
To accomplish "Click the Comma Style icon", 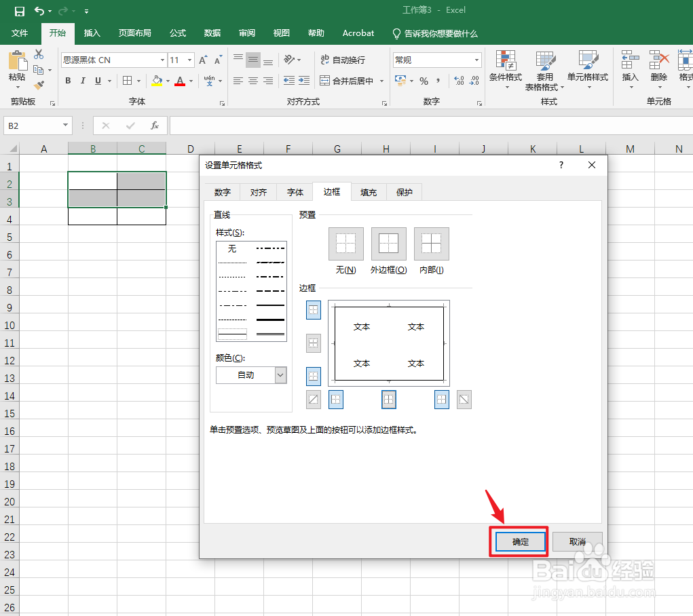I will (x=438, y=81).
